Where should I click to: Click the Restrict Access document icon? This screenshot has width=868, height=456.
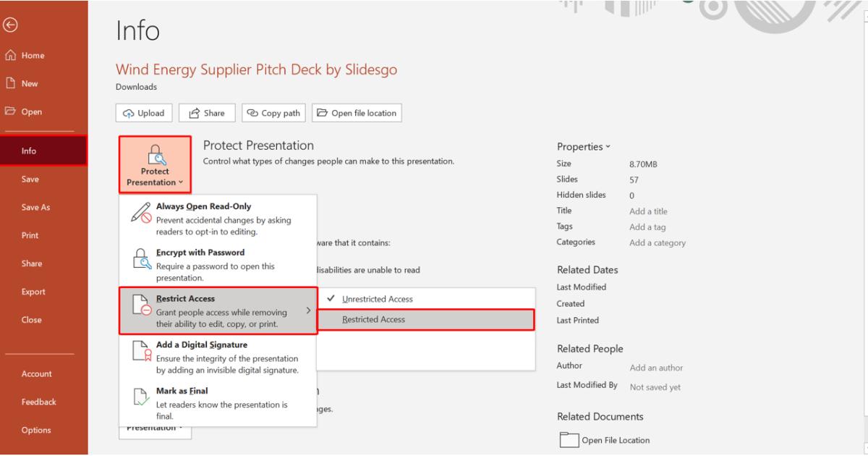142,305
